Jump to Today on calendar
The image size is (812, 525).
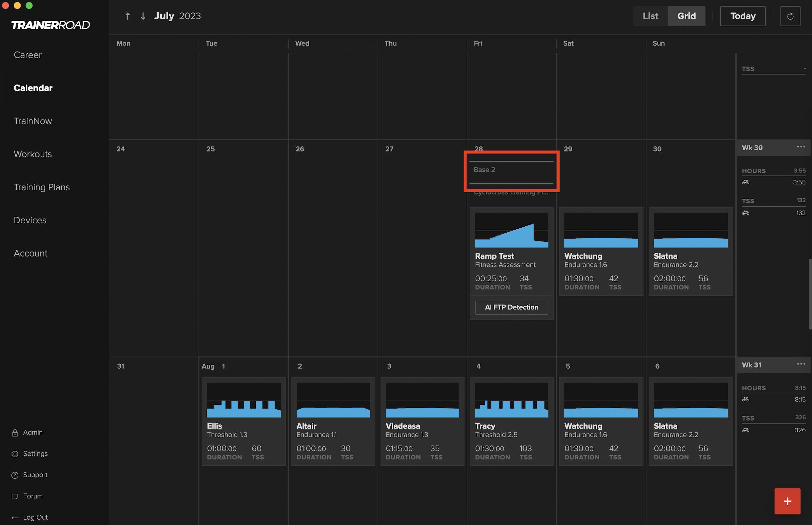[743, 16]
